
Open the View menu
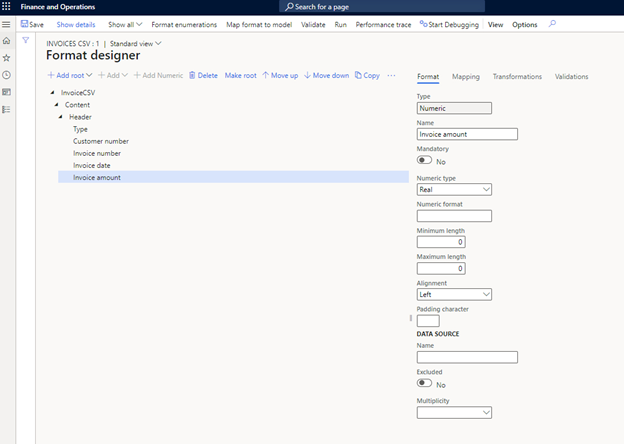(x=495, y=25)
